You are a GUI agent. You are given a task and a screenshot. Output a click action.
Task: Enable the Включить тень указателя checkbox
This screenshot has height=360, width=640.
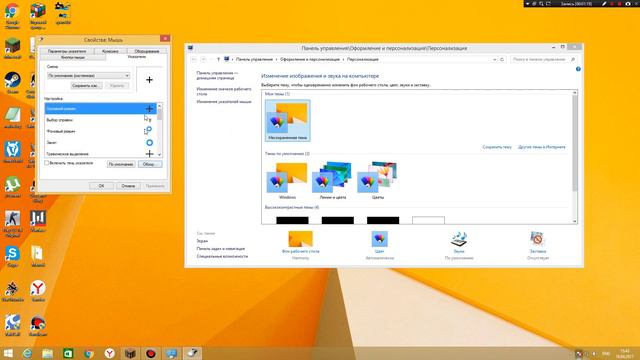coord(47,163)
